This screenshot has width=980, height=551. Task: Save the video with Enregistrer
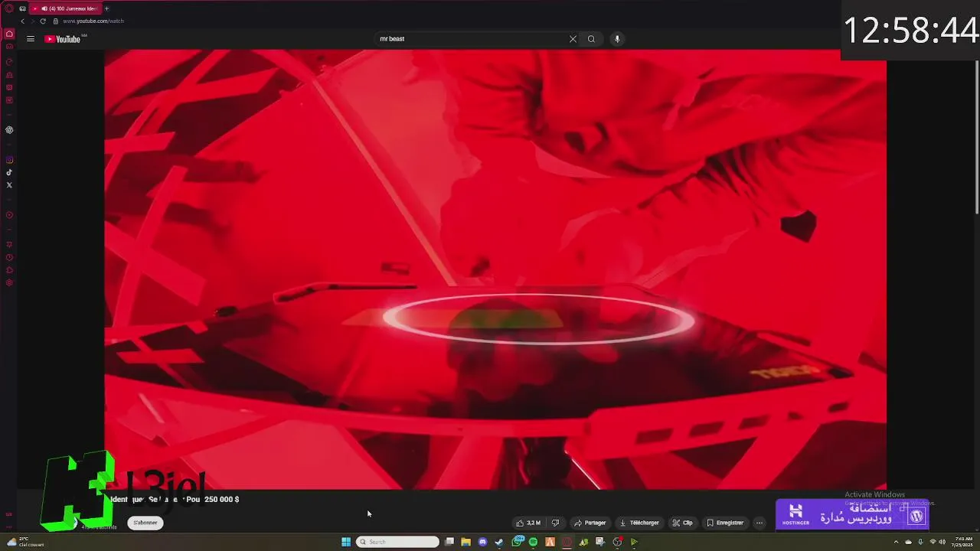725,523
